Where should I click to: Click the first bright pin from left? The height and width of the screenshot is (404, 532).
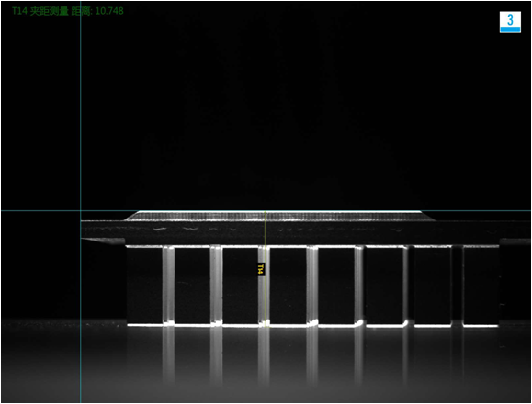point(168,286)
